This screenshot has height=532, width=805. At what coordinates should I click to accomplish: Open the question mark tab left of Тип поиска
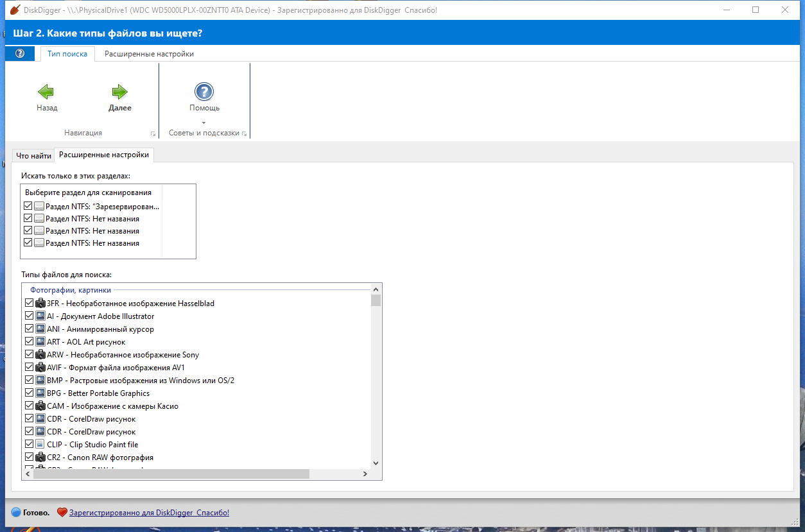[x=20, y=54]
